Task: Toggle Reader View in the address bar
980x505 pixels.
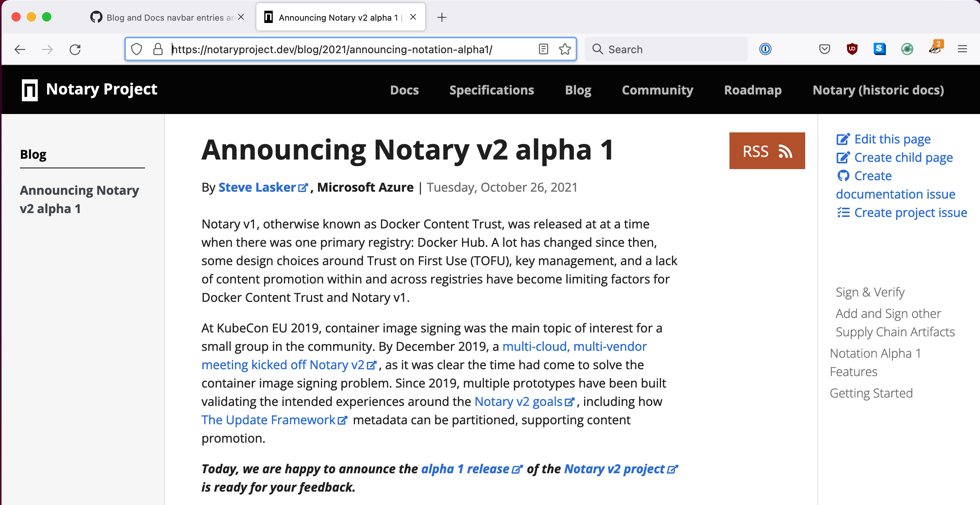Action: (x=543, y=49)
